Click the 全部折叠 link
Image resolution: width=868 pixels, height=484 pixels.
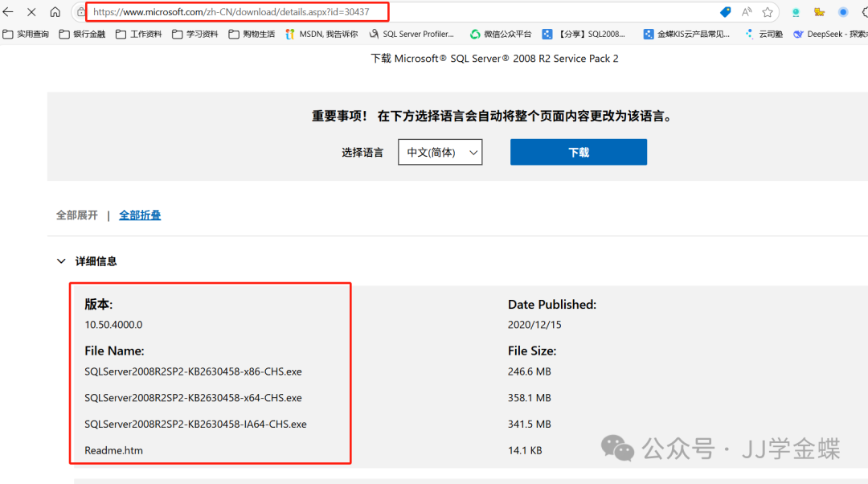coord(140,215)
